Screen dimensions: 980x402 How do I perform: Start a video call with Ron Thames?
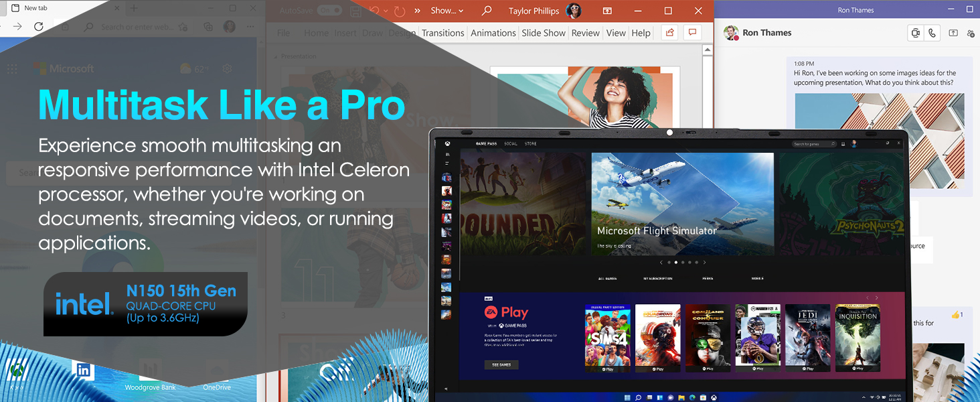click(915, 33)
